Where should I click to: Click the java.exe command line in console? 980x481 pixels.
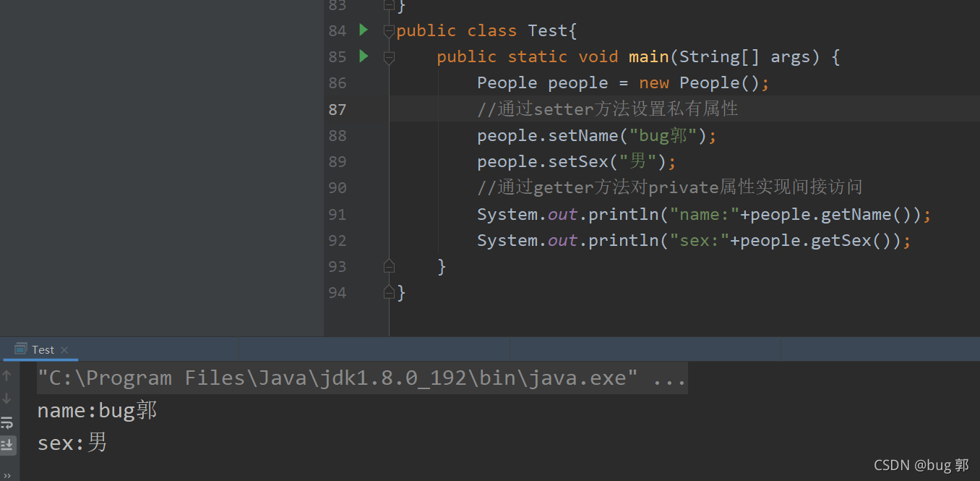click(x=362, y=378)
